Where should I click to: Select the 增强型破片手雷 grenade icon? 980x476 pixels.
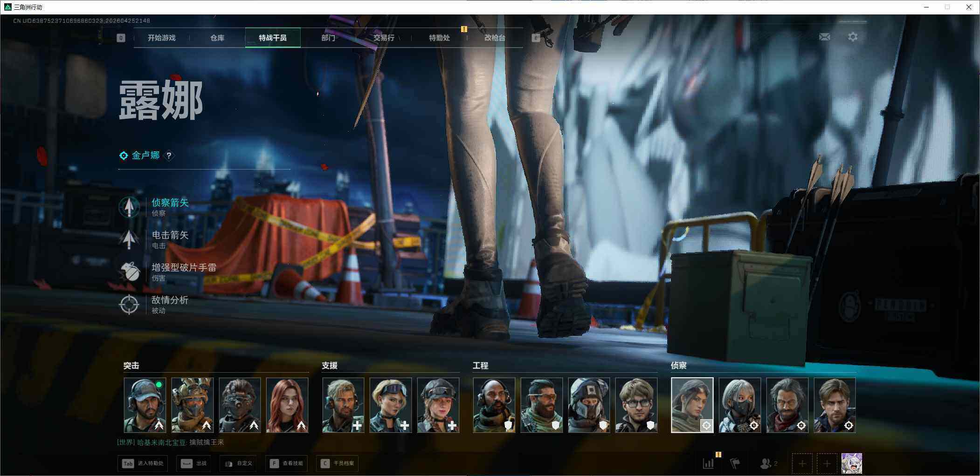[129, 272]
